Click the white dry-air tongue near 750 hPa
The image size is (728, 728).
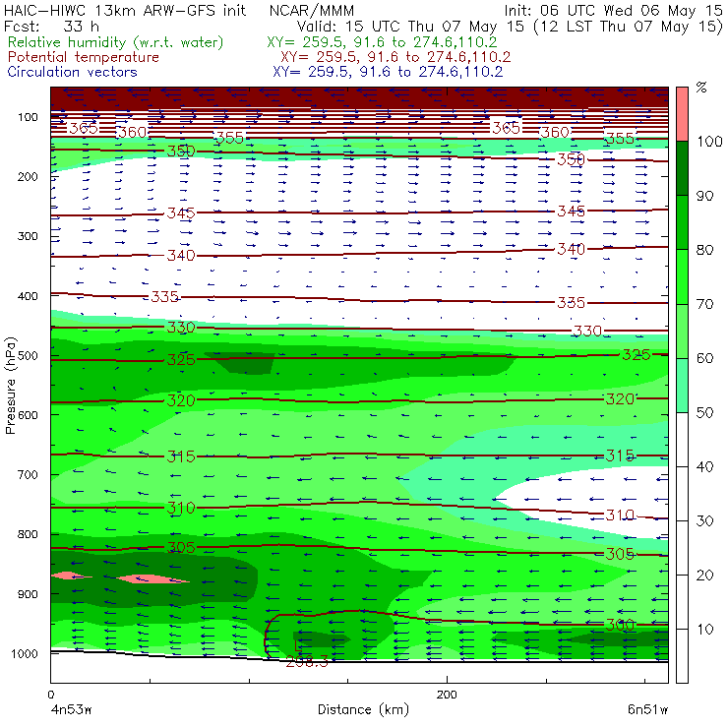589,499
